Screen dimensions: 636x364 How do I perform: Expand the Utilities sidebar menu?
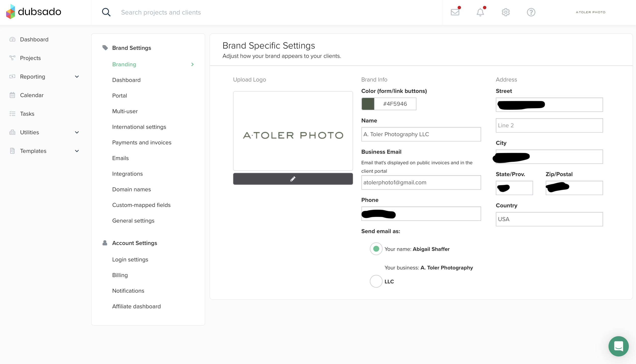pyautogui.click(x=77, y=132)
